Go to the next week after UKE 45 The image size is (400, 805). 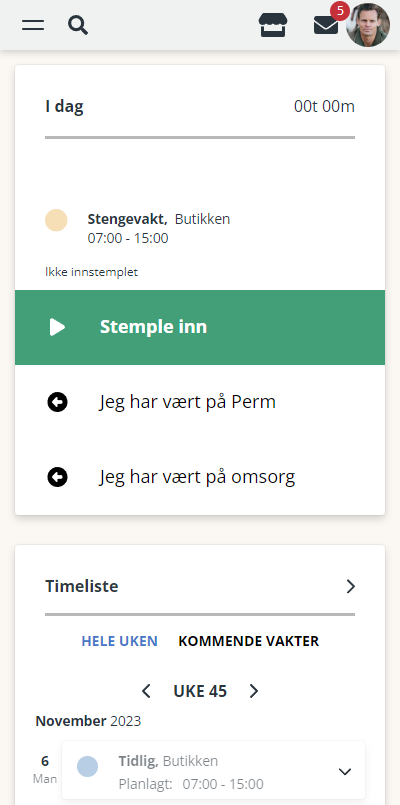coord(254,692)
